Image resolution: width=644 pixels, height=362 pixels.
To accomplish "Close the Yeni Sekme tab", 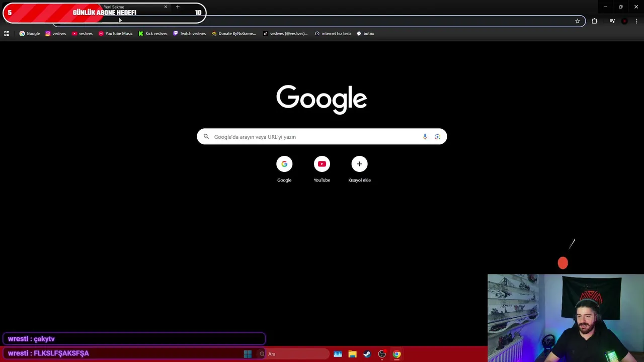I will coord(166,7).
